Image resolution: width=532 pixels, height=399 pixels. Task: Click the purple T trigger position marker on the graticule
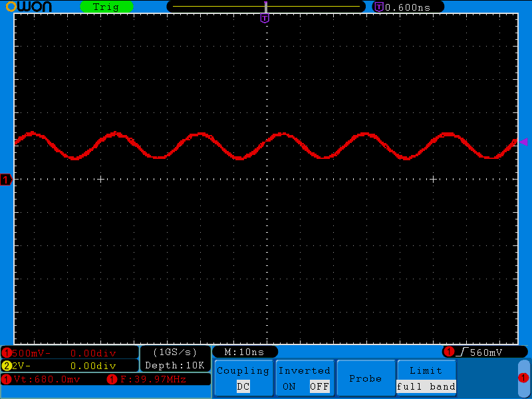tap(265, 19)
